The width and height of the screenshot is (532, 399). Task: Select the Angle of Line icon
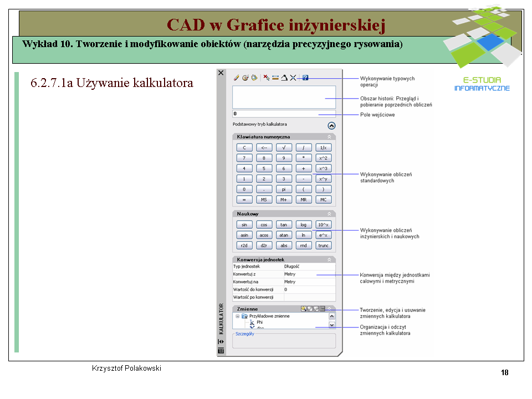[284, 78]
